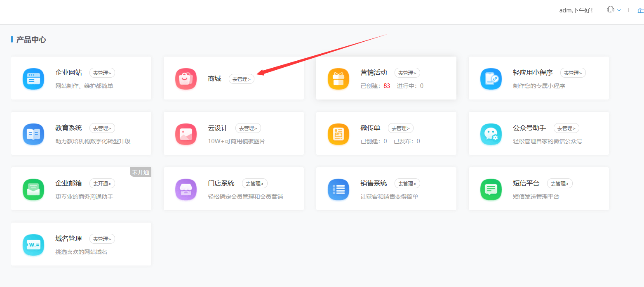Click the 企业邮箱 title text
The width and height of the screenshot is (644, 287).
[x=68, y=183]
